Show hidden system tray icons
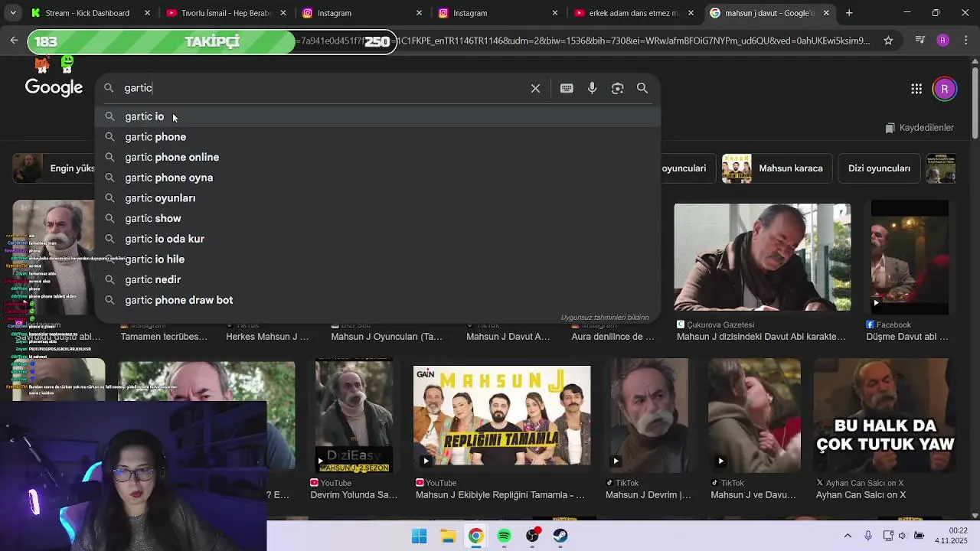 848,536
